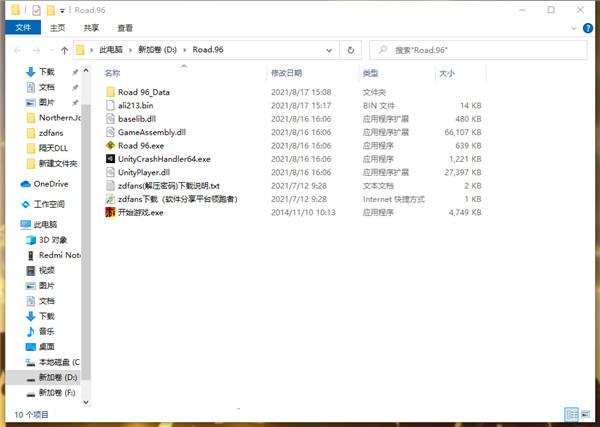The image size is (600, 427).
Task: Open Redmi Note device in sidebar
Action: pos(53,255)
